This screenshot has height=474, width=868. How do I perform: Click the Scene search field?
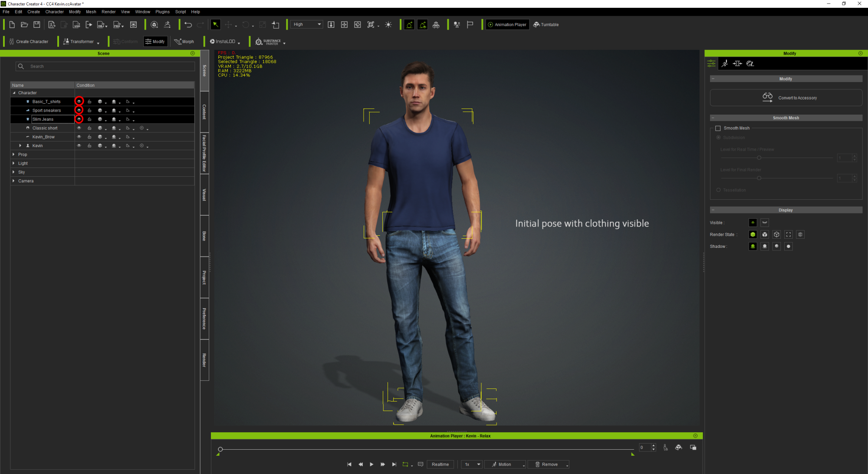coord(105,66)
